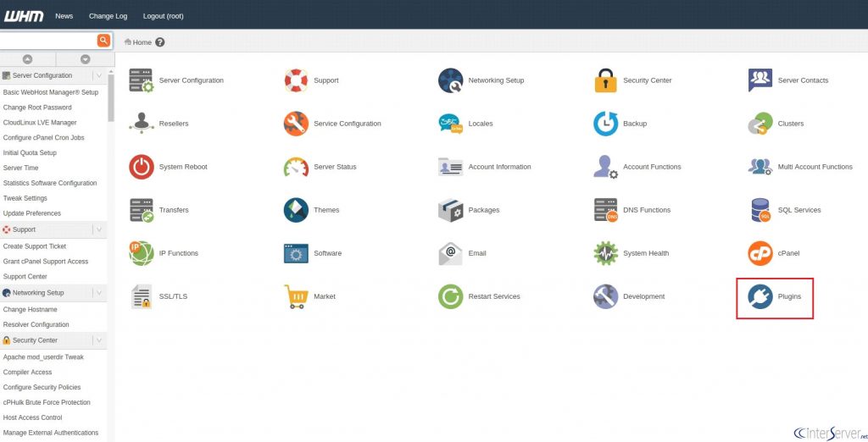Viewport: 868px width, 442px height.
Task: Open Compiler Access sidebar link
Action: (27, 373)
